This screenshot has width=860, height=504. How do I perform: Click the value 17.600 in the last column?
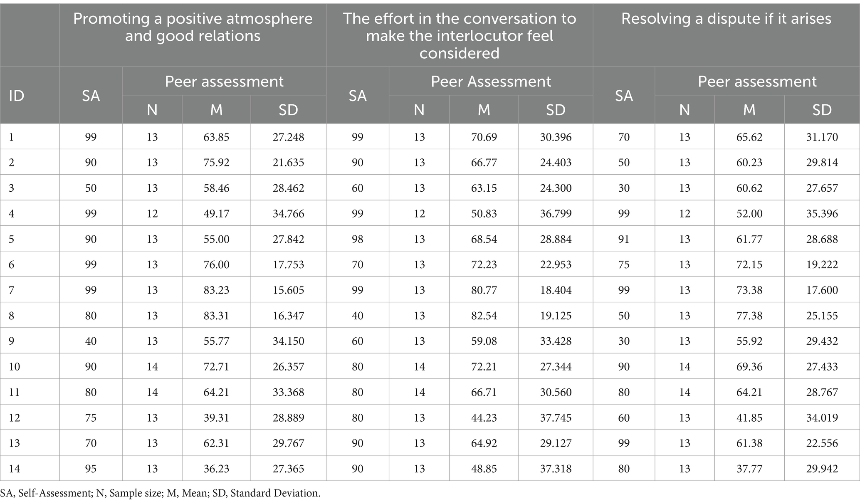822,290
